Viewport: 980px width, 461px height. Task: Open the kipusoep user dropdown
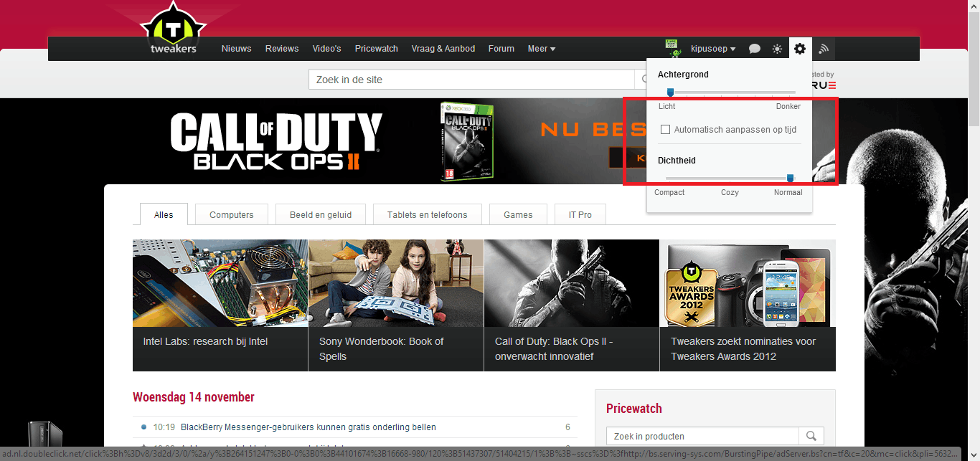pyautogui.click(x=713, y=49)
